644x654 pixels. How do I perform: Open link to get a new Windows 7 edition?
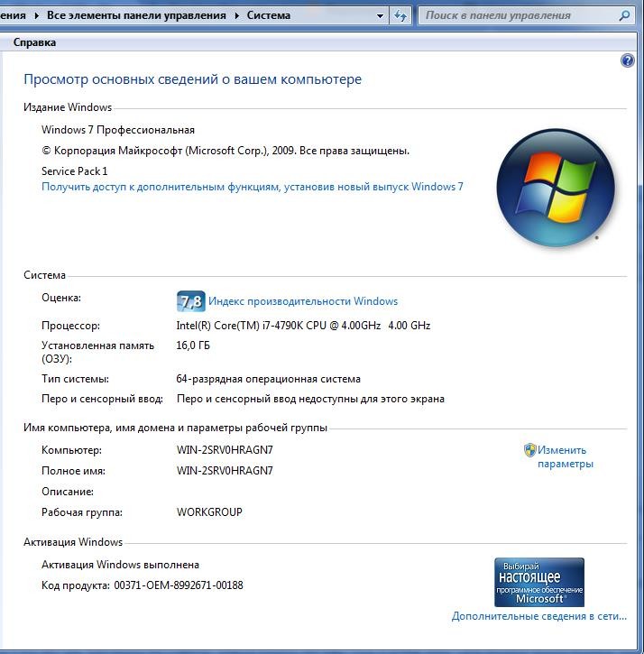(252, 187)
